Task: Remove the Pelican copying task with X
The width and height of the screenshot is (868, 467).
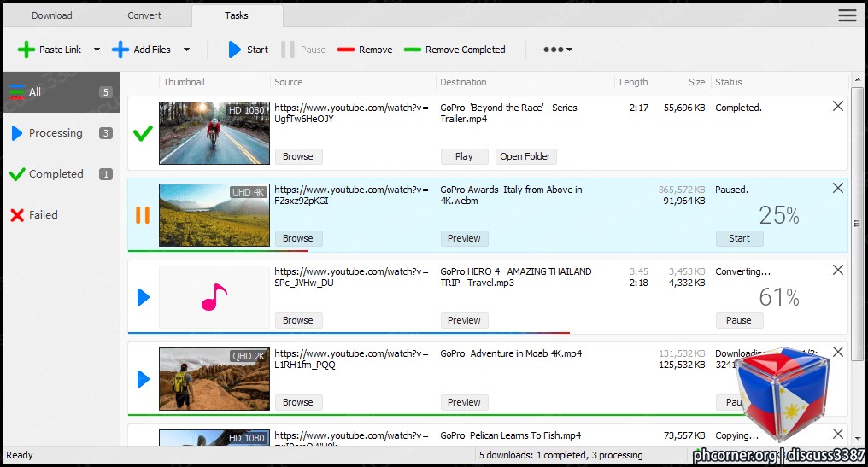Action: pos(837,434)
